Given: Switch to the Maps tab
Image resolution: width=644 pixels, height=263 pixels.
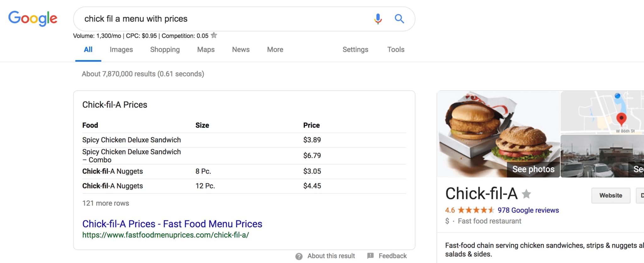Looking at the screenshot, I should (206, 50).
